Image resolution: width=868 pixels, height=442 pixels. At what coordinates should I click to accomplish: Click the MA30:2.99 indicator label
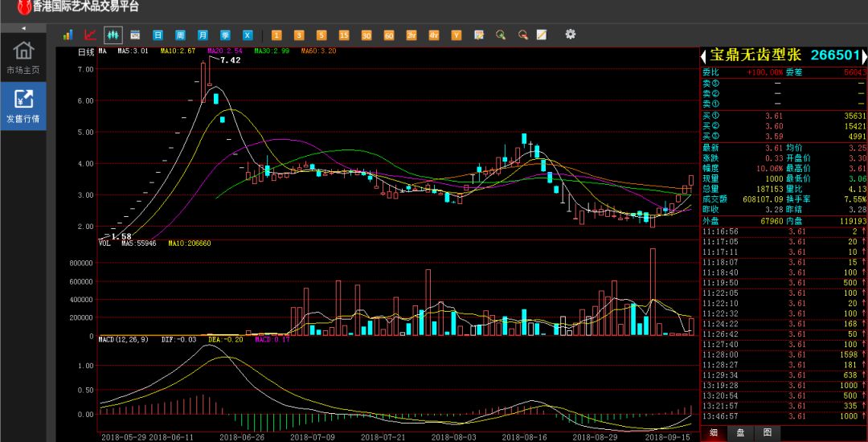tap(272, 51)
